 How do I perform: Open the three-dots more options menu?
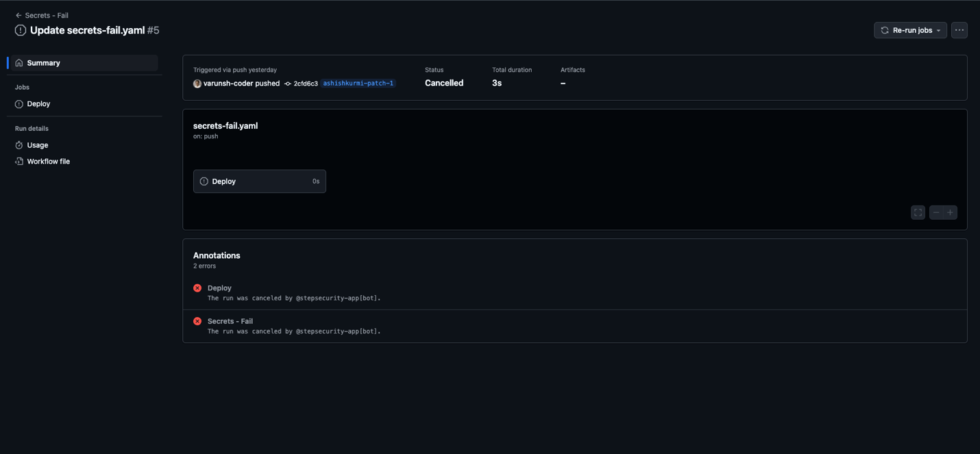pyautogui.click(x=959, y=30)
